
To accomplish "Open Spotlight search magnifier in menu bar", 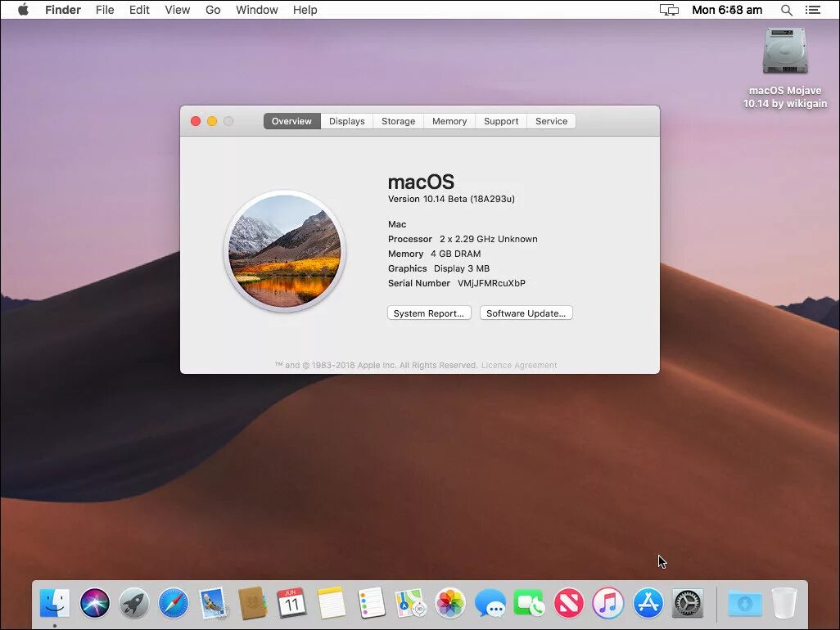I will tap(787, 10).
